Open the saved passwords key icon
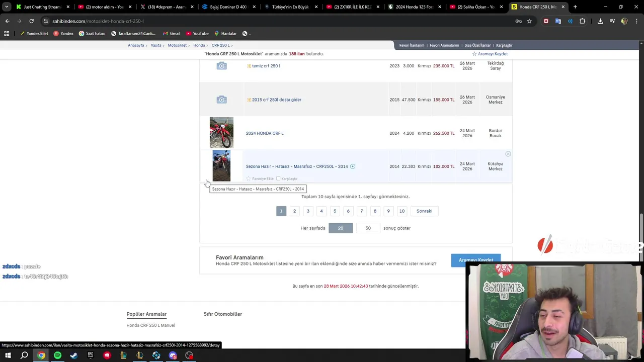 (518, 21)
